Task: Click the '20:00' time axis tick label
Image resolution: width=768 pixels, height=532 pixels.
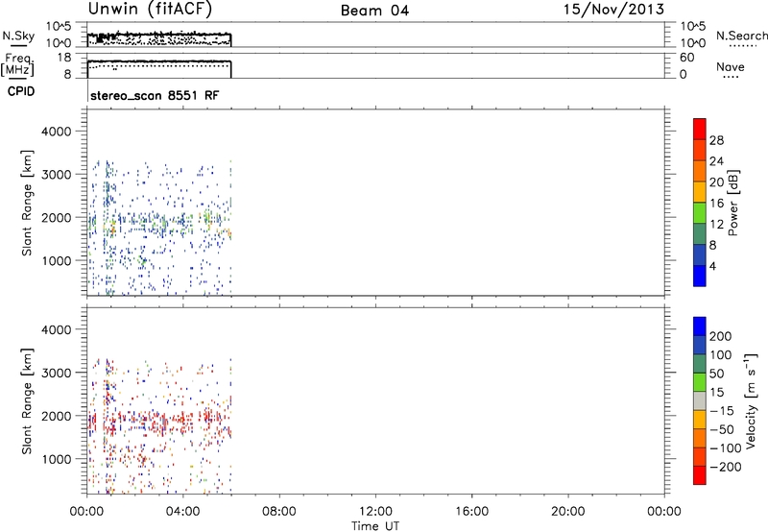Action: tap(567, 512)
